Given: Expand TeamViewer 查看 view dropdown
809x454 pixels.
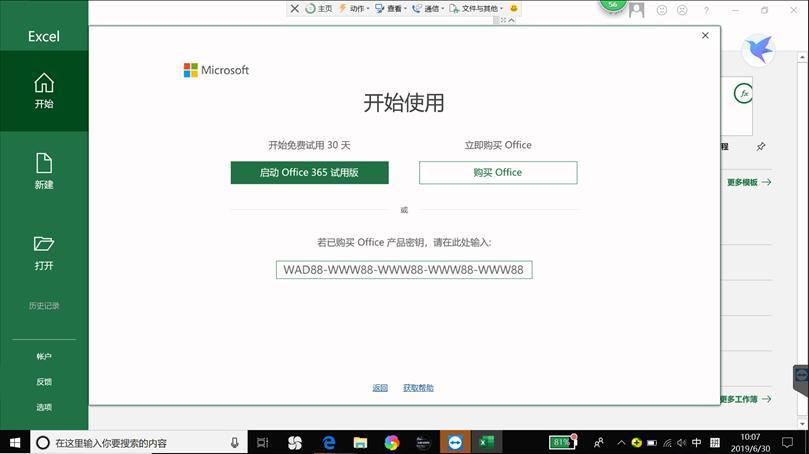Looking at the screenshot, I should coord(391,8).
